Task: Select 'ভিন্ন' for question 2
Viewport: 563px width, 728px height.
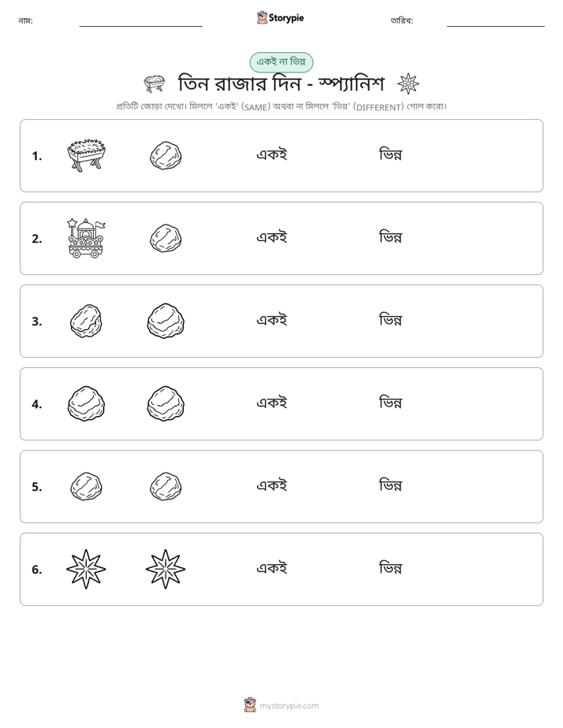Action: (390, 237)
